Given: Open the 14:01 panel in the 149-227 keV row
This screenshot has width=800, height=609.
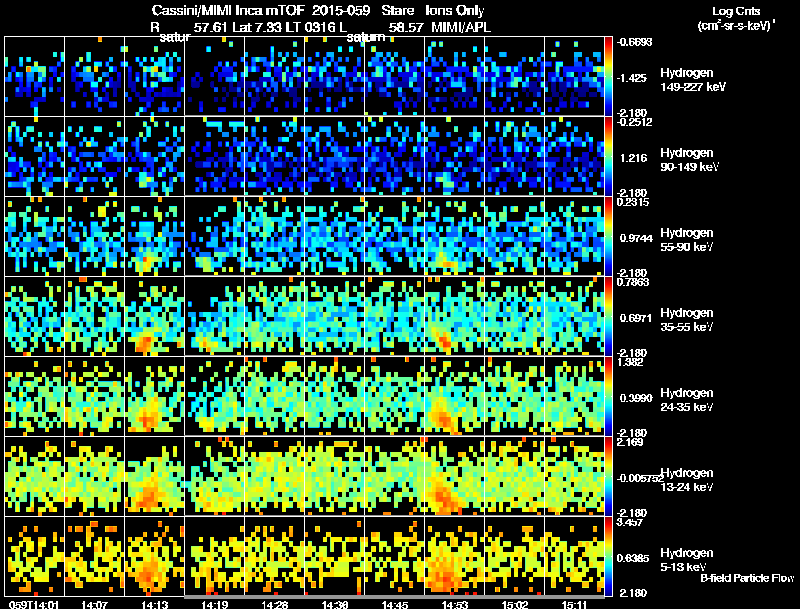Looking at the screenshot, I should [35, 76].
